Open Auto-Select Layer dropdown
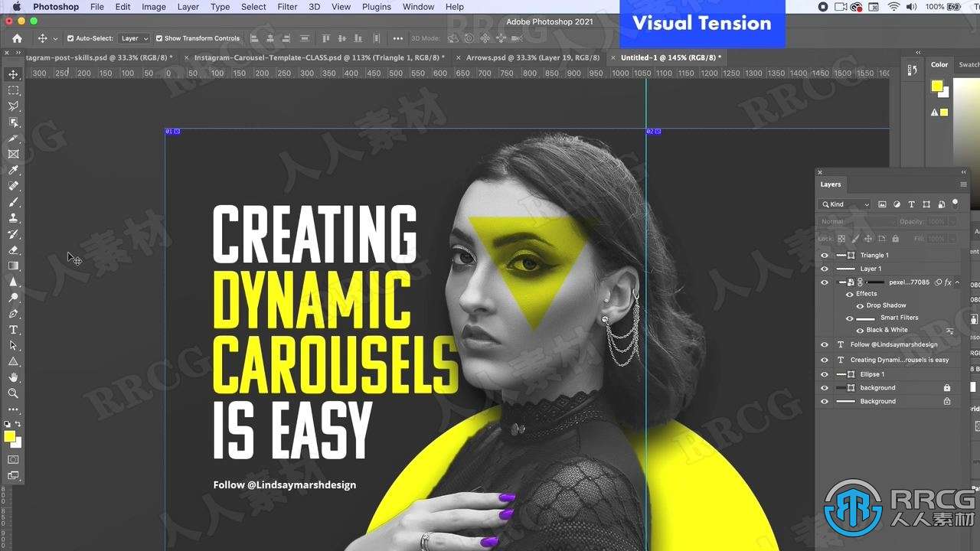This screenshot has height=551, width=980. (135, 38)
